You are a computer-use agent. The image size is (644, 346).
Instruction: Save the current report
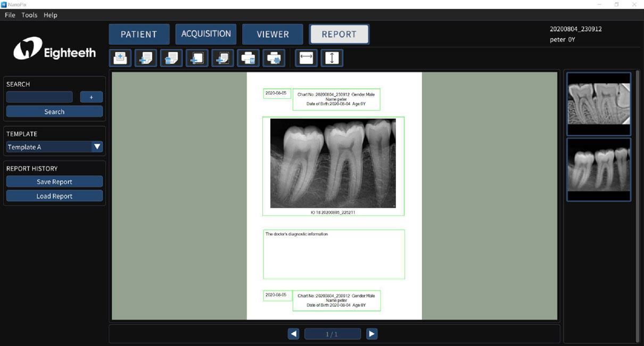(54, 181)
